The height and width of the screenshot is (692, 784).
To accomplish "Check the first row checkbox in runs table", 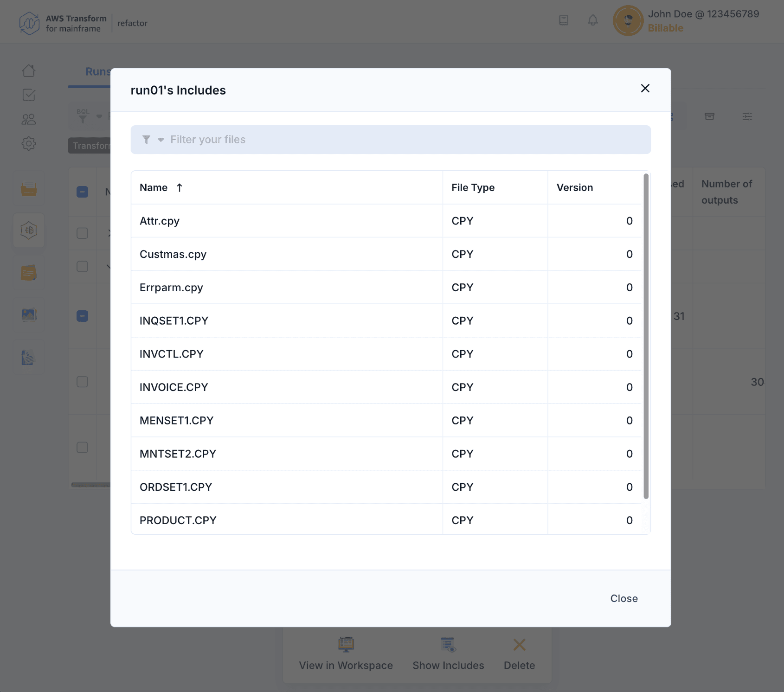I will pyautogui.click(x=82, y=233).
